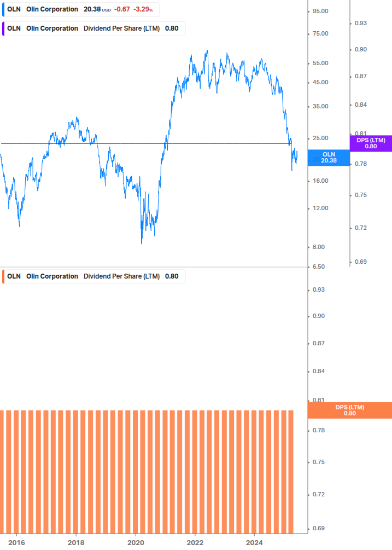Image resolution: width=392 pixels, height=550 pixels.
Task: Click the USD currency label next to the price
Action: pos(106,10)
